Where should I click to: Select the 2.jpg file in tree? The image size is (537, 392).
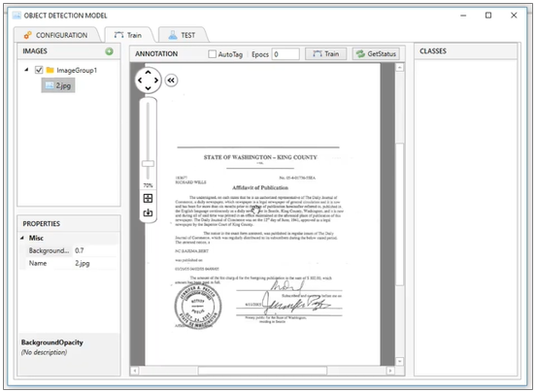(x=58, y=85)
